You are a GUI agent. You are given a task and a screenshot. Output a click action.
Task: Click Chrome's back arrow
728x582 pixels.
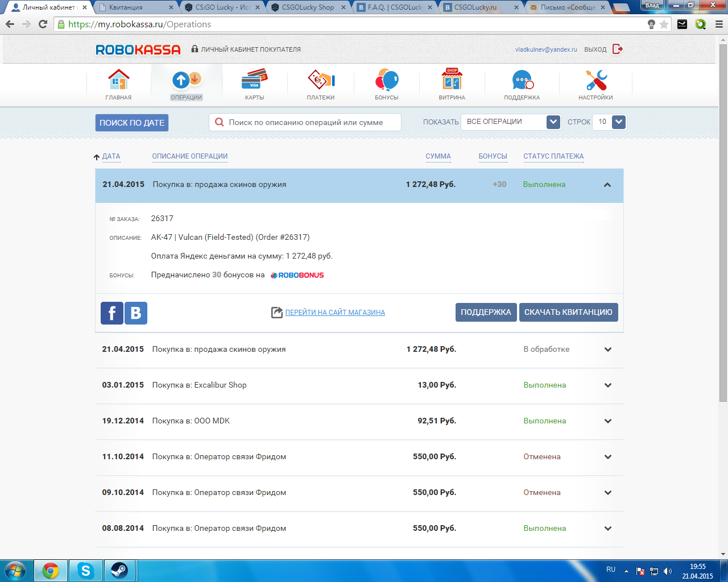(10, 24)
